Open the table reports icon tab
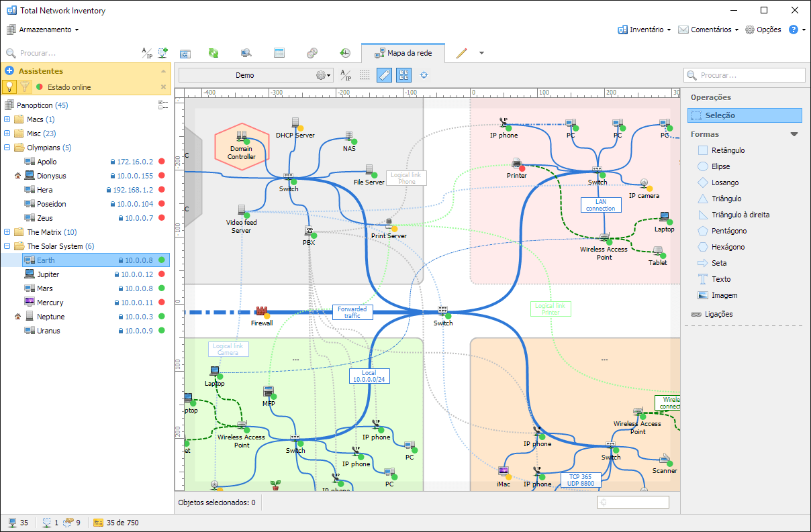The height and width of the screenshot is (532, 811). point(279,54)
